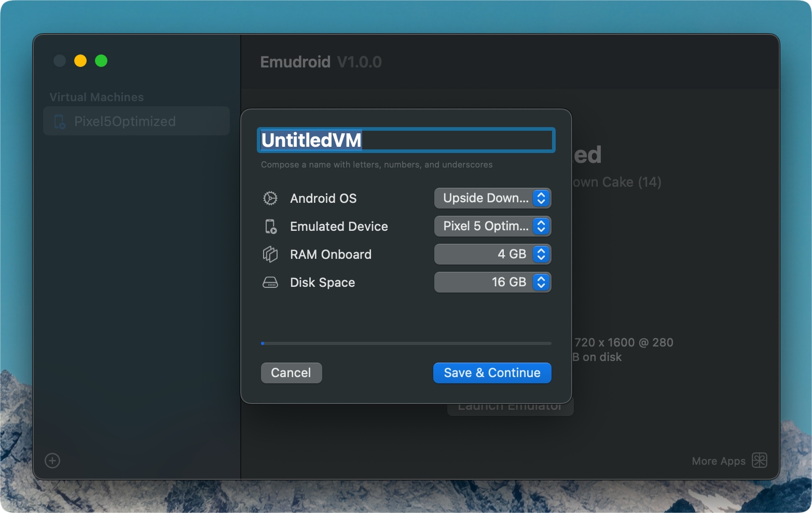Open the RAM Onboard 4 GB dropdown
The image size is (812, 513).
pos(492,254)
